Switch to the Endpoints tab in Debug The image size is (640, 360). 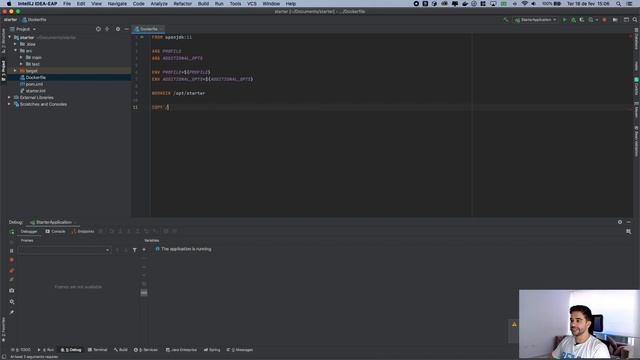point(83,231)
